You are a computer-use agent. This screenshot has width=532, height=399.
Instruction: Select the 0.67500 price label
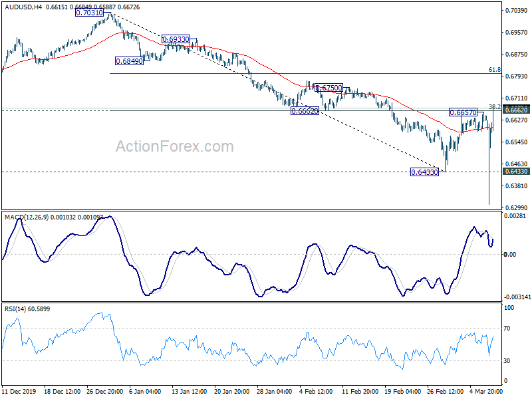click(329, 88)
